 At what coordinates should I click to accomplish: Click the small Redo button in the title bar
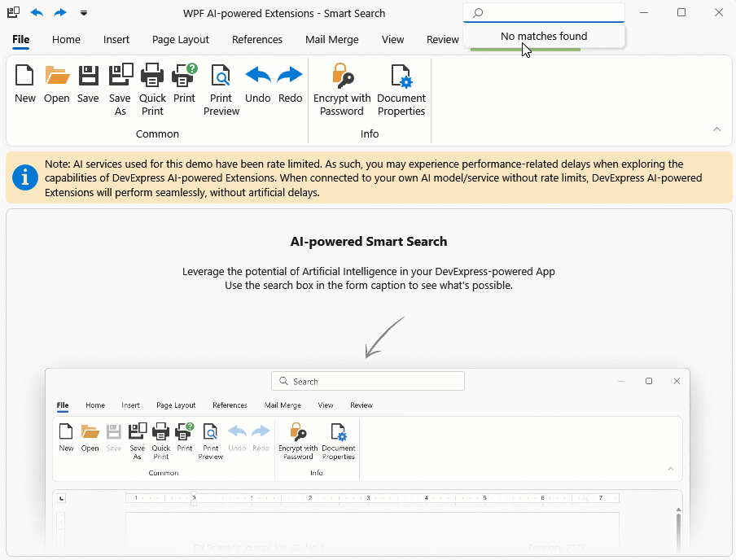(60, 13)
